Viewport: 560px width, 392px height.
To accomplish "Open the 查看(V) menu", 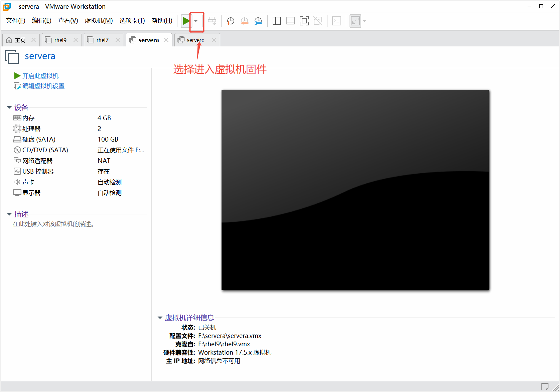I will click(68, 21).
